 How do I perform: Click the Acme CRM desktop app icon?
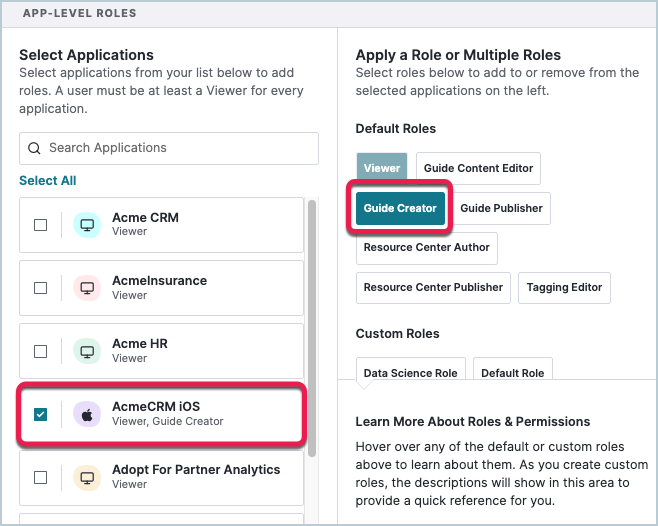point(87,225)
